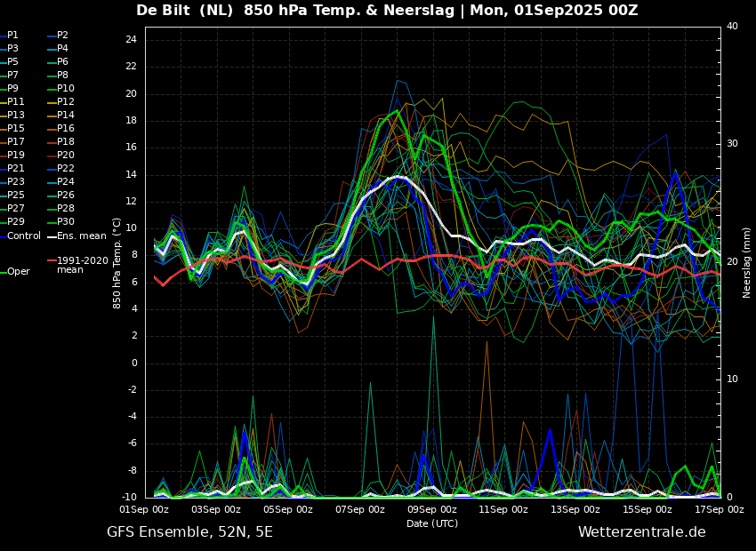Click the P27 legend entry

pyautogui.click(x=15, y=208)
